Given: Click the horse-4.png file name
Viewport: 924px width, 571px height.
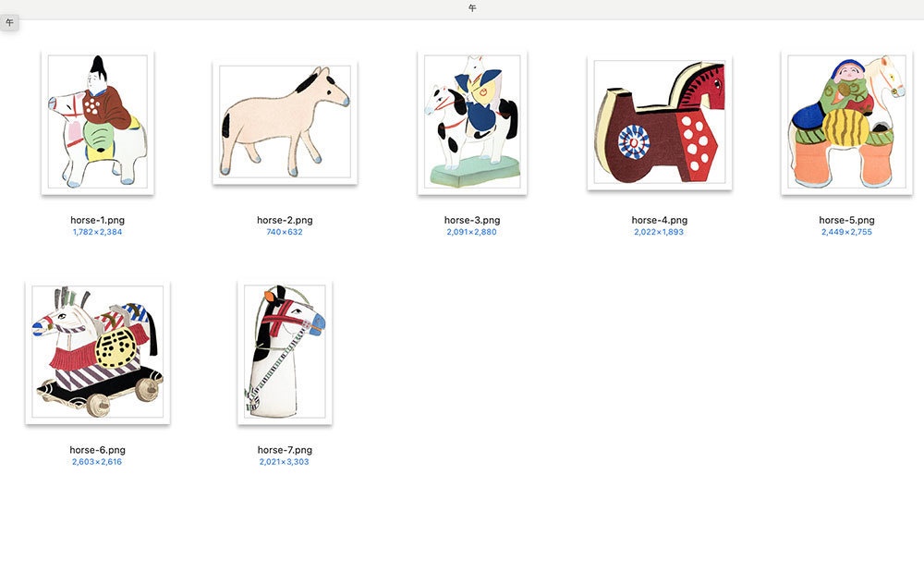Looking at the screenshot, I should coord(660,220).
